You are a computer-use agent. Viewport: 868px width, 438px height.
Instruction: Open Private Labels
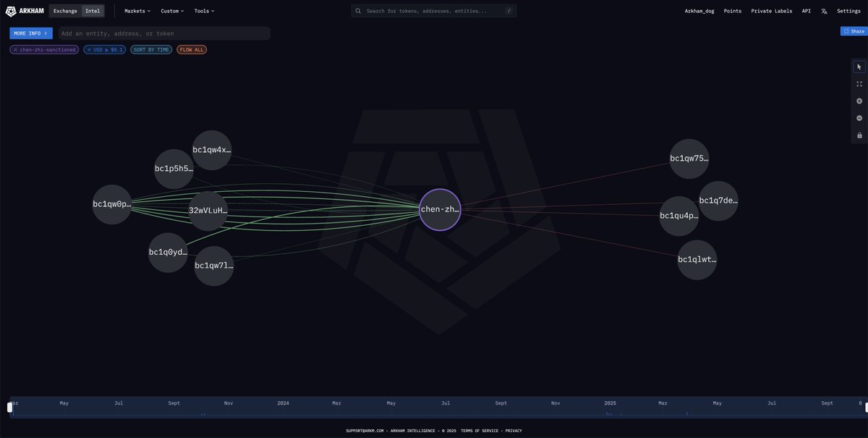click(x=772, y=11)
